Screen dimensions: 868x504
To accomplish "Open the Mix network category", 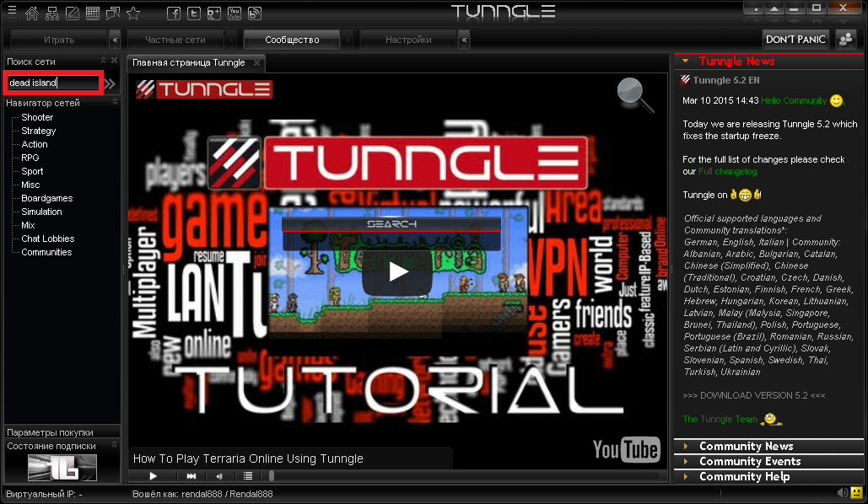I will 28,225.
